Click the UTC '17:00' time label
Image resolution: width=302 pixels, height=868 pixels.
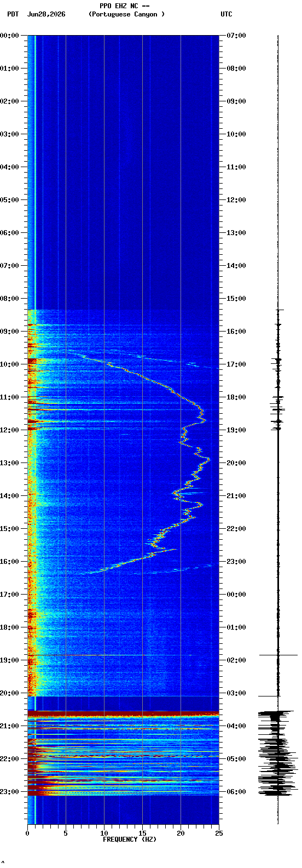tap(236, 364)
